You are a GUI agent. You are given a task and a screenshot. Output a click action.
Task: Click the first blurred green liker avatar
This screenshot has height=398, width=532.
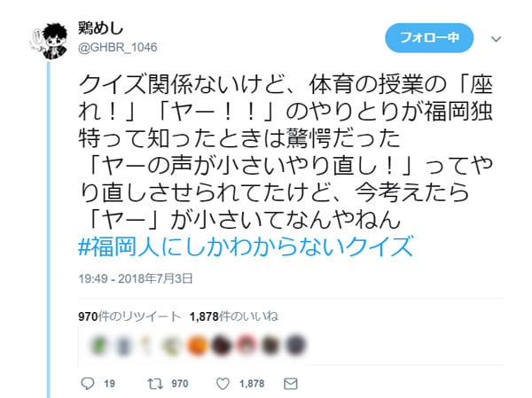point(98,345)
